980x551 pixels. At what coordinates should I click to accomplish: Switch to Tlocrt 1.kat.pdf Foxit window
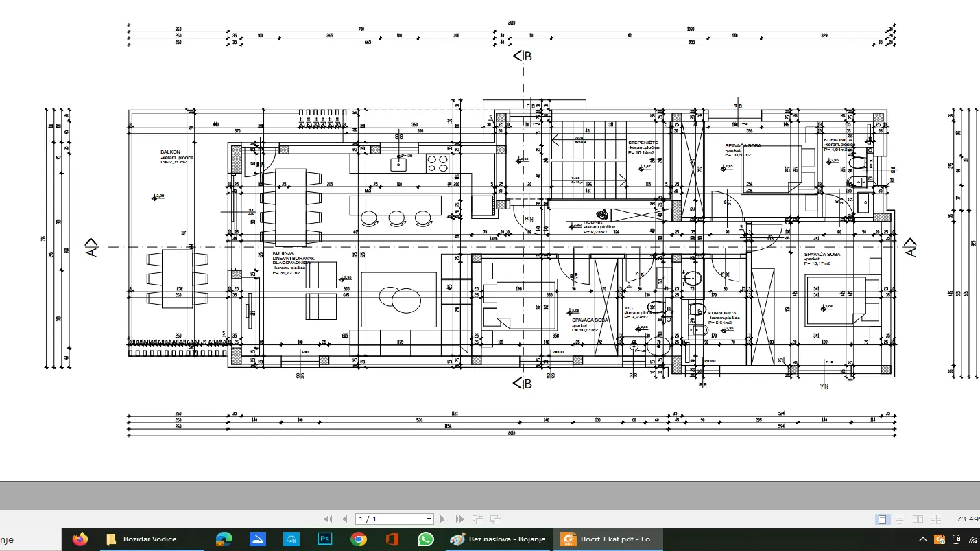609,539
